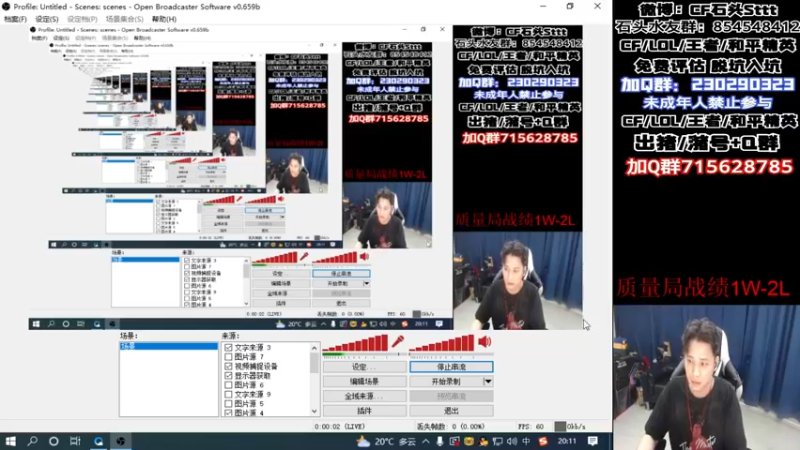Click the sources list scroll-down arrow

tap(314, 412)
